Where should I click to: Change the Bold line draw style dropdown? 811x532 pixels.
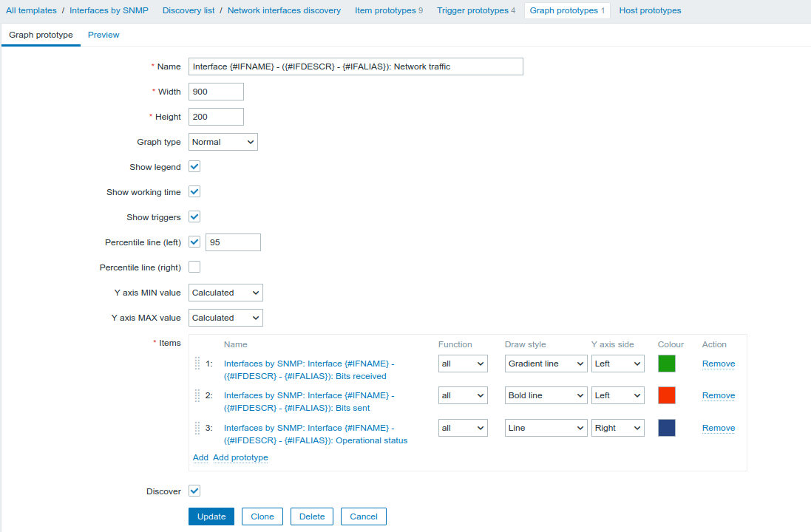(546, 395)
